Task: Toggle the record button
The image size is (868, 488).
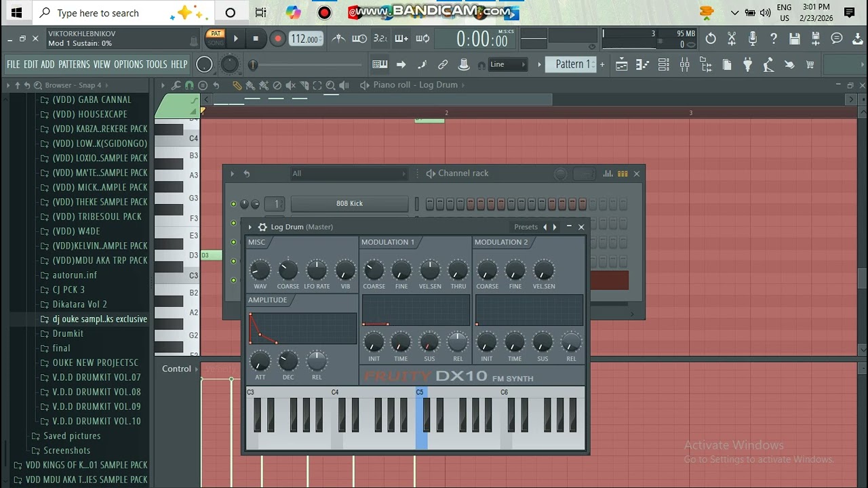Action: (277, 39)
